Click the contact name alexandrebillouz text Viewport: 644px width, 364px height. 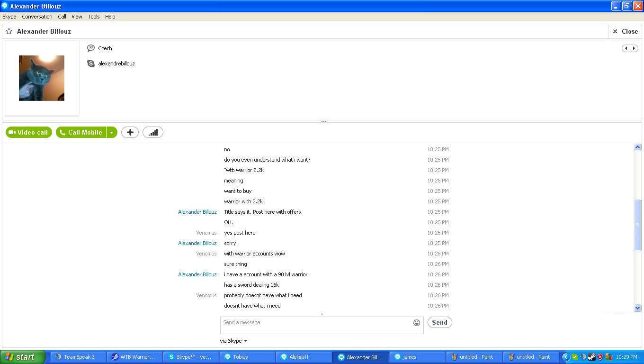(x=116, y=64)
